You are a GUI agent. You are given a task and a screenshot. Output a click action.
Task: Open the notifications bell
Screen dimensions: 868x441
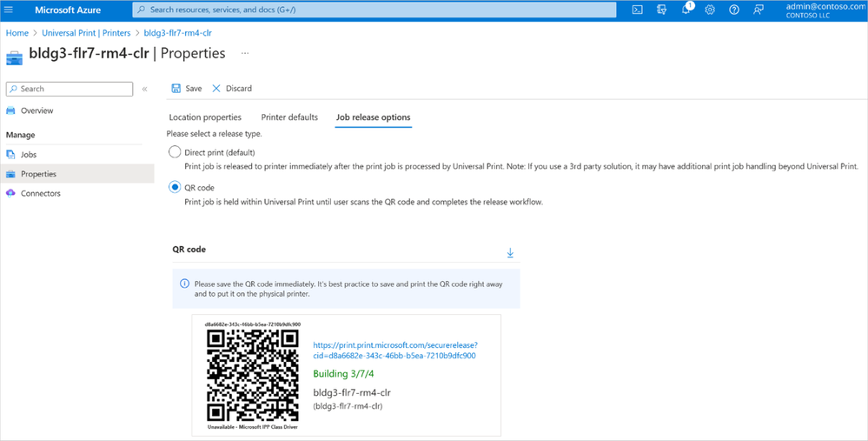click(x=686, y=10)
